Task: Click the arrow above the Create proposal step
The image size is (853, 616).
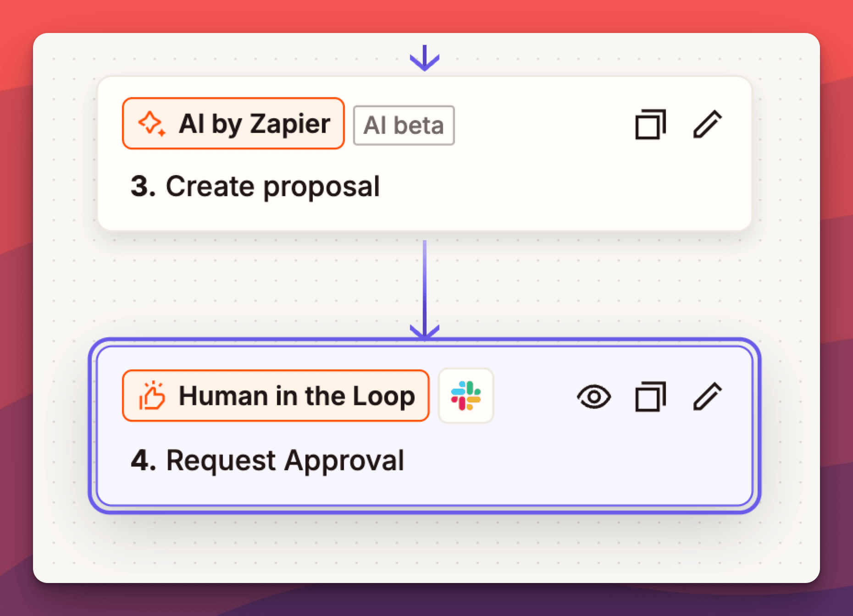Action: tap(425, 58)
